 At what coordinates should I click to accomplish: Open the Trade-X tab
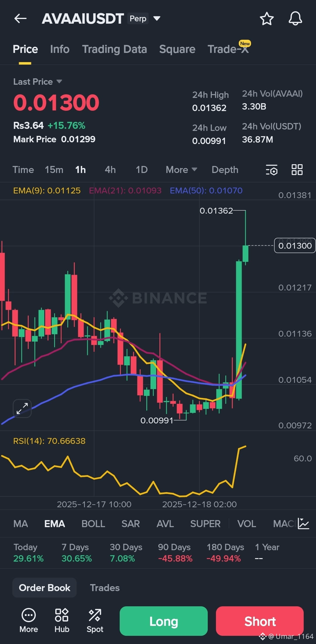(228, 49)
